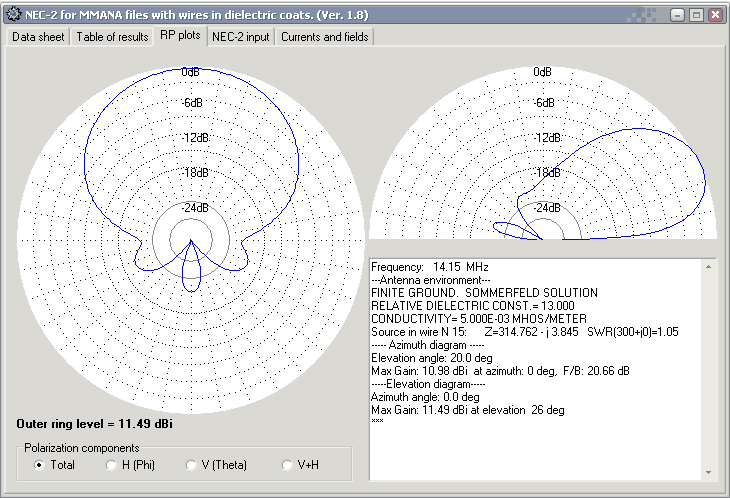Select the RP plots tab
The image size is (730, 498).
point(180,36)
